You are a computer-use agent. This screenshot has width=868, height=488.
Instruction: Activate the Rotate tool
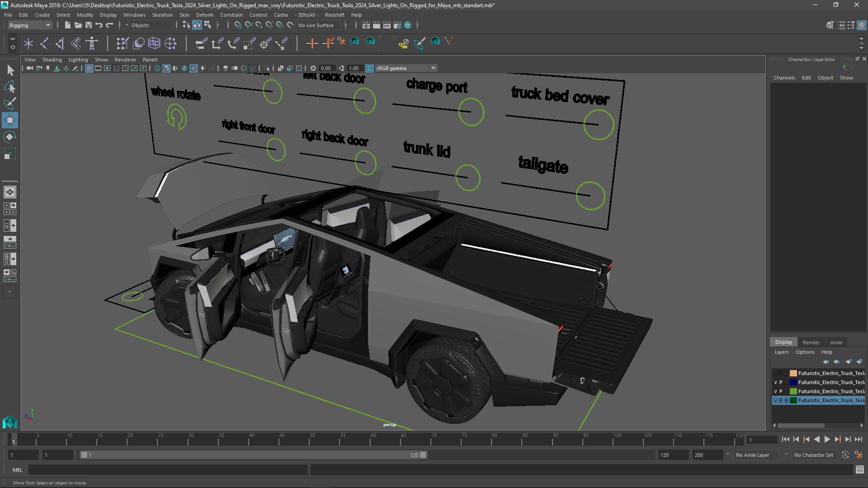pyautogui.click(x=10, y=137)
